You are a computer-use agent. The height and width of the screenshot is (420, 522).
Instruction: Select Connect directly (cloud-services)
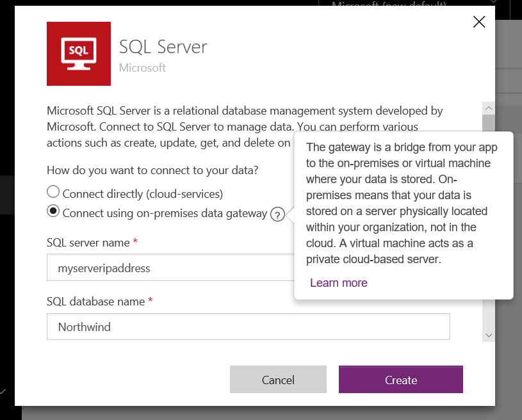click(x=53, y=191)
